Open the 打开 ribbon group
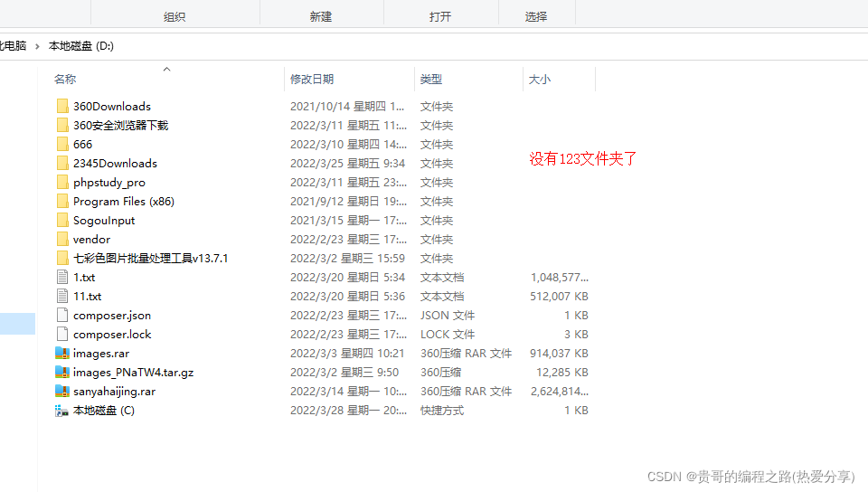The image size is (868, 492). 440,16
